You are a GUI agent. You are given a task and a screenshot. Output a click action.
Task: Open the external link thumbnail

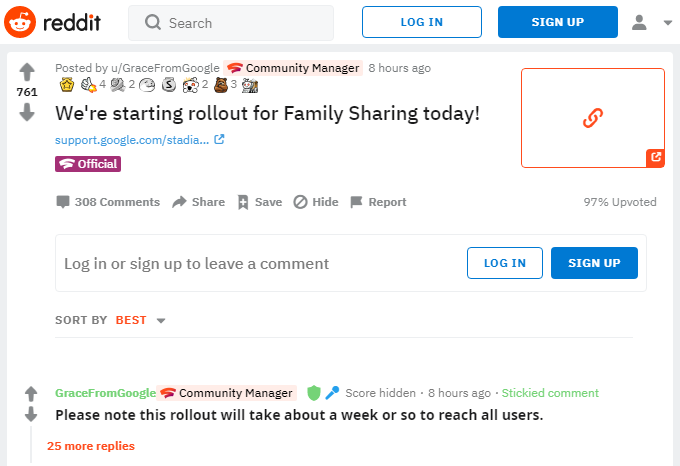tap(592, 118)
